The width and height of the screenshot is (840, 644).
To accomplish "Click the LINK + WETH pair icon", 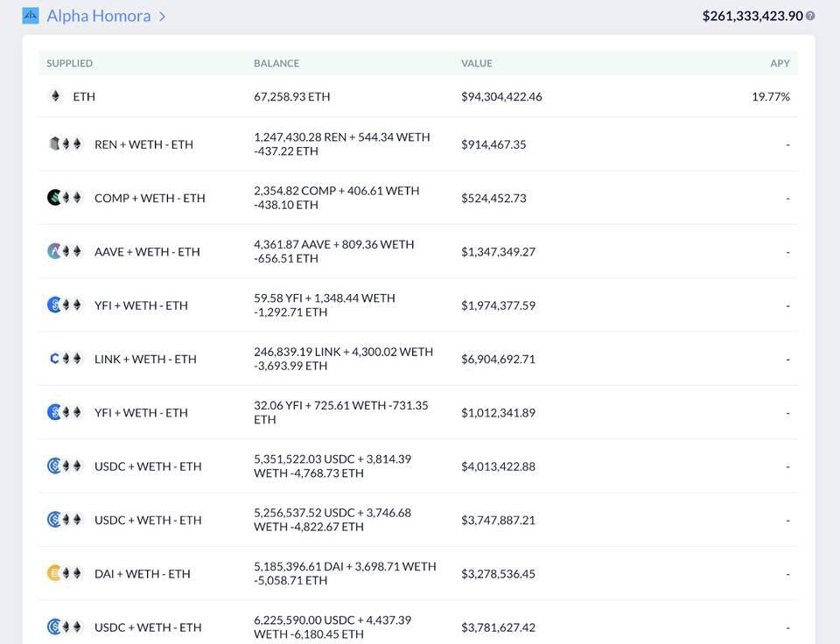I will click(x=65, y=359).
